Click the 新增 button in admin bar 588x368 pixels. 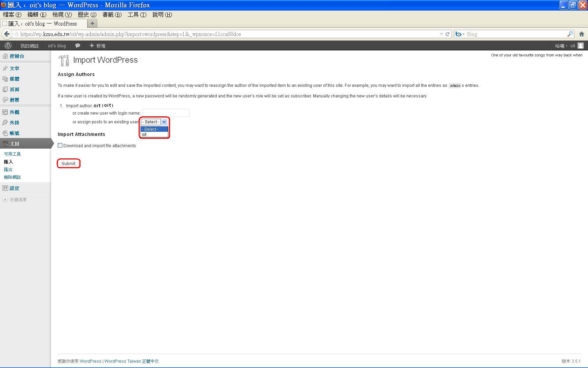click(97, 46)
